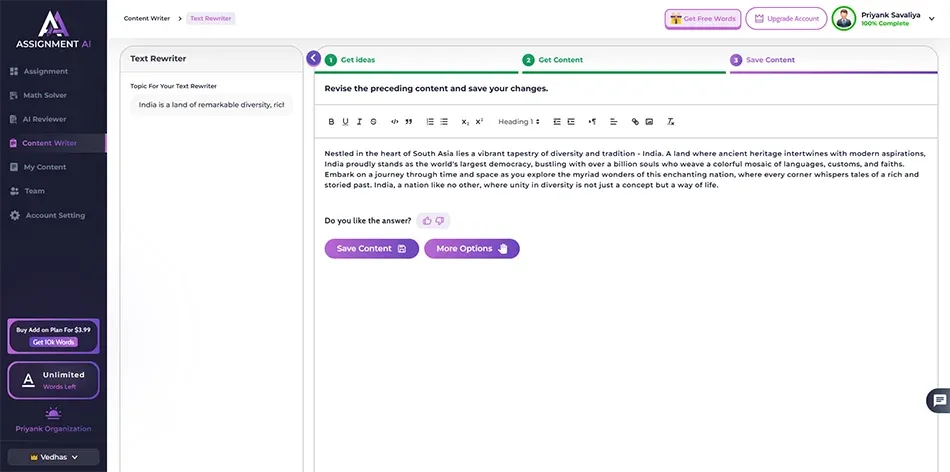Collapse the Text Rewriter side panel
The image size is (950, 472).
tap(314, 59)
